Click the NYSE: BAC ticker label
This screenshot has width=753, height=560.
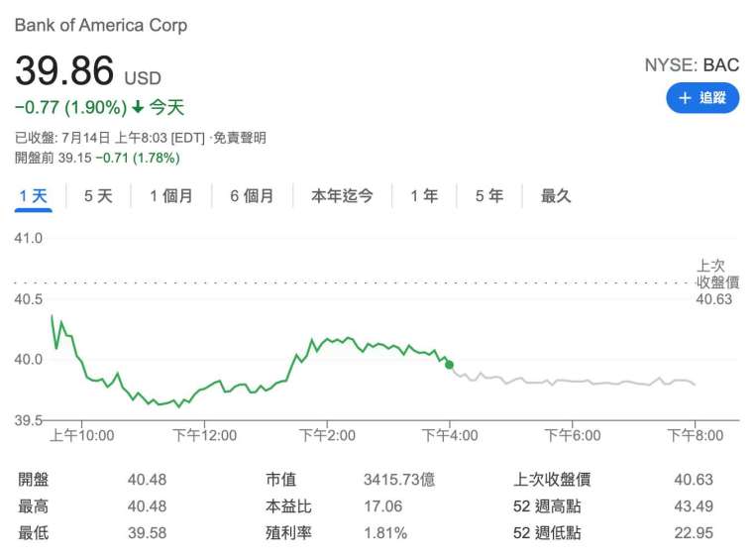click(692, 64)
